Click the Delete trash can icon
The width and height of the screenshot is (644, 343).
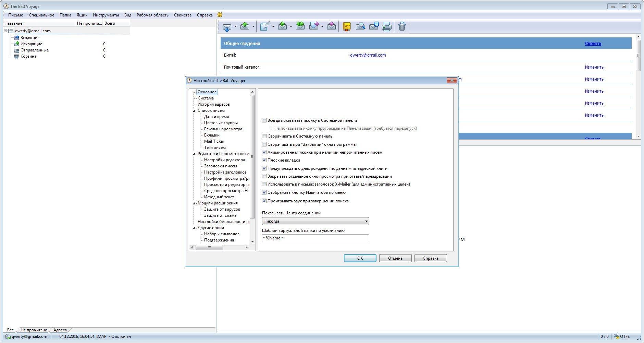point(402,26)
